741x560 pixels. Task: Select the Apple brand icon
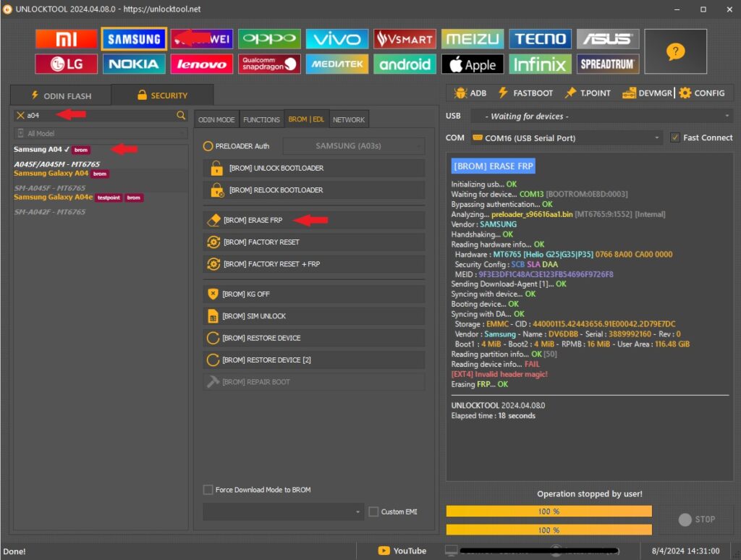coord(473,64)
